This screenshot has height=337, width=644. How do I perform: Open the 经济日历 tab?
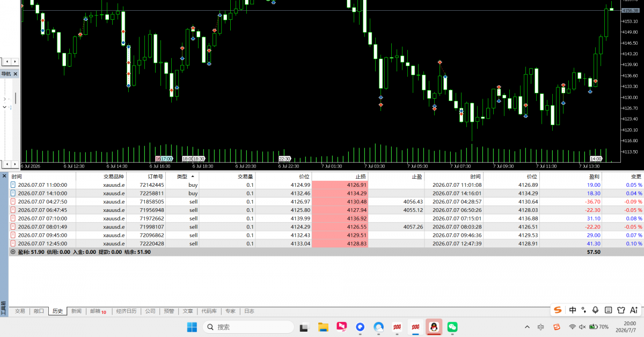(127, 311)
